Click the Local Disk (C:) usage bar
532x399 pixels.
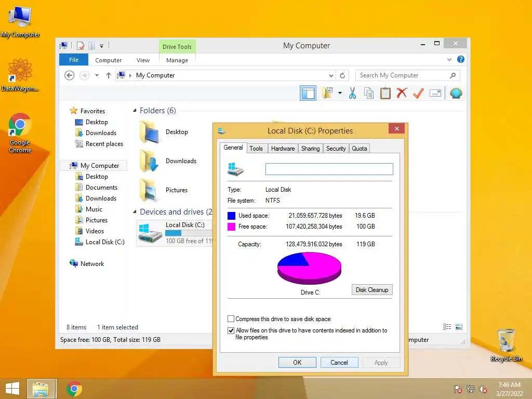tap(189, 233)
